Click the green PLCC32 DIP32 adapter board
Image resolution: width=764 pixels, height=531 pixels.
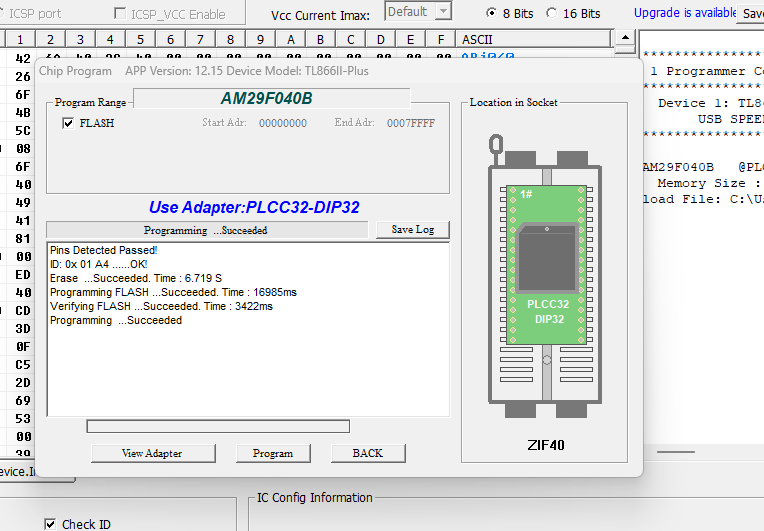547,310
